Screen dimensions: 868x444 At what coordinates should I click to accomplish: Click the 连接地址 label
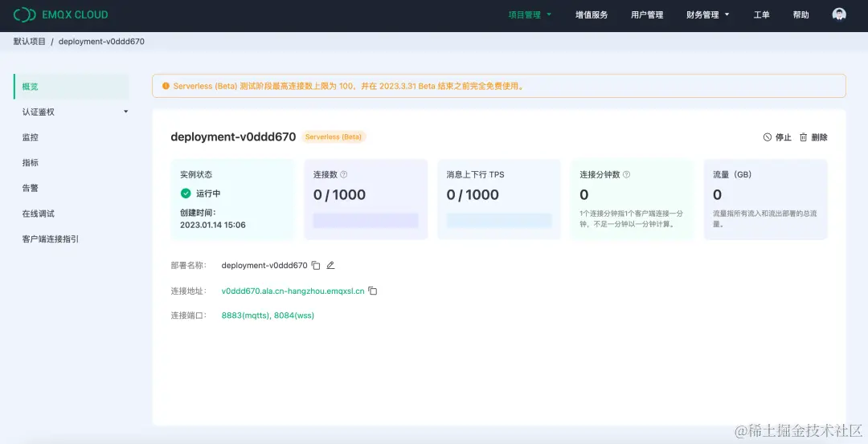[188, 291]
